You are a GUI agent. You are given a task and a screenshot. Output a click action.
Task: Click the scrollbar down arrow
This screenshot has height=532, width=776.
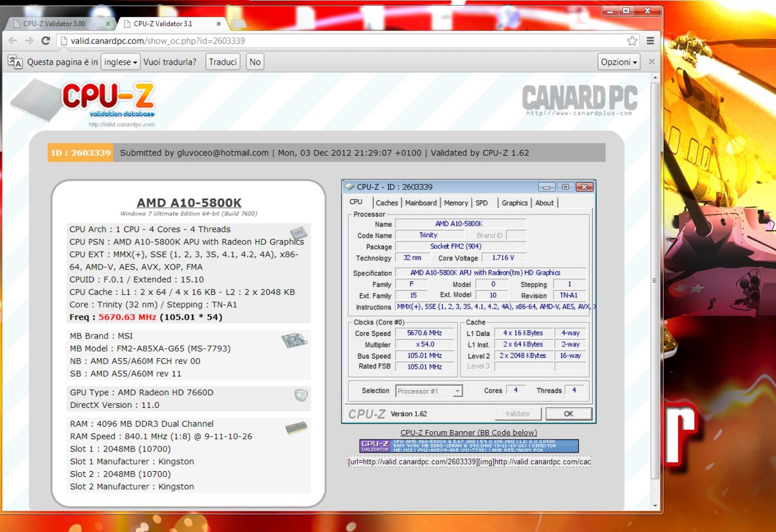(x=655, y=506)
